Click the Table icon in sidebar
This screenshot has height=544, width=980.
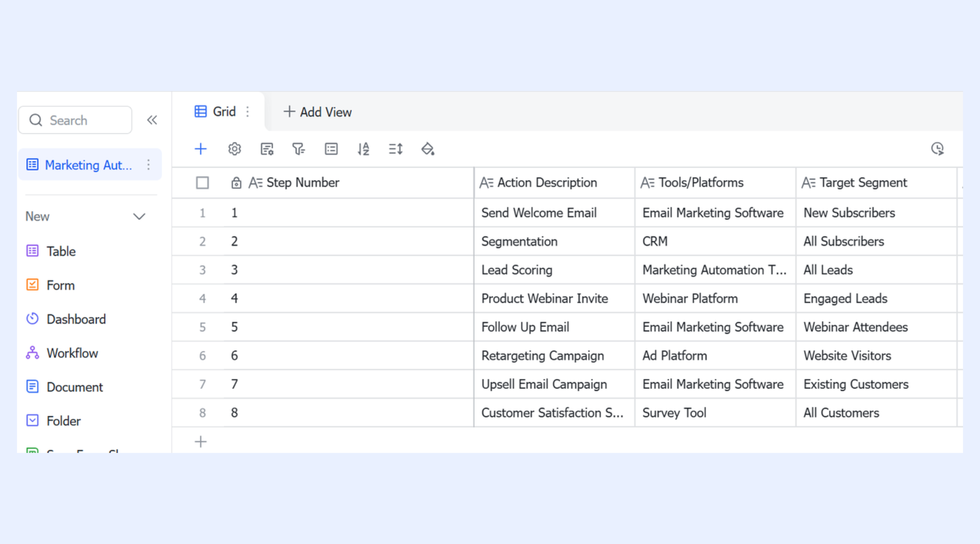point(33,251)
